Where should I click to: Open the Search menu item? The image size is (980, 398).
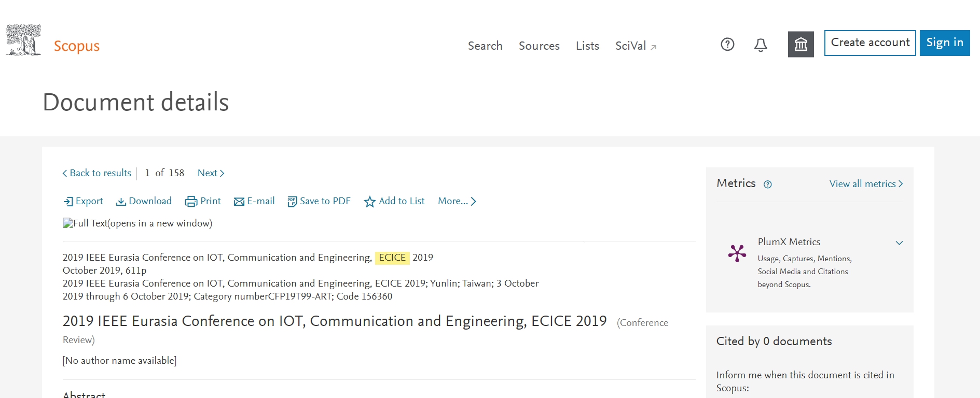click(485, 46)
